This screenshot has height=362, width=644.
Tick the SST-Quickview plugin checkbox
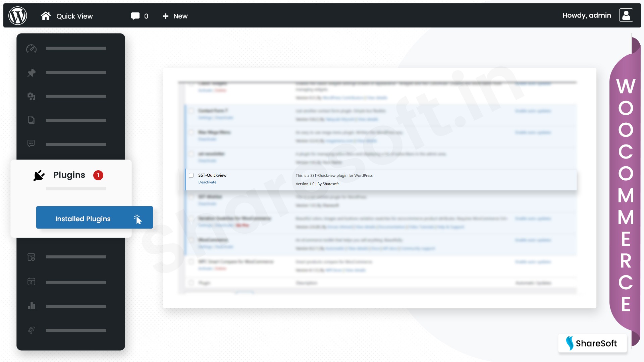pyautogui.click(x=191, y=175)
